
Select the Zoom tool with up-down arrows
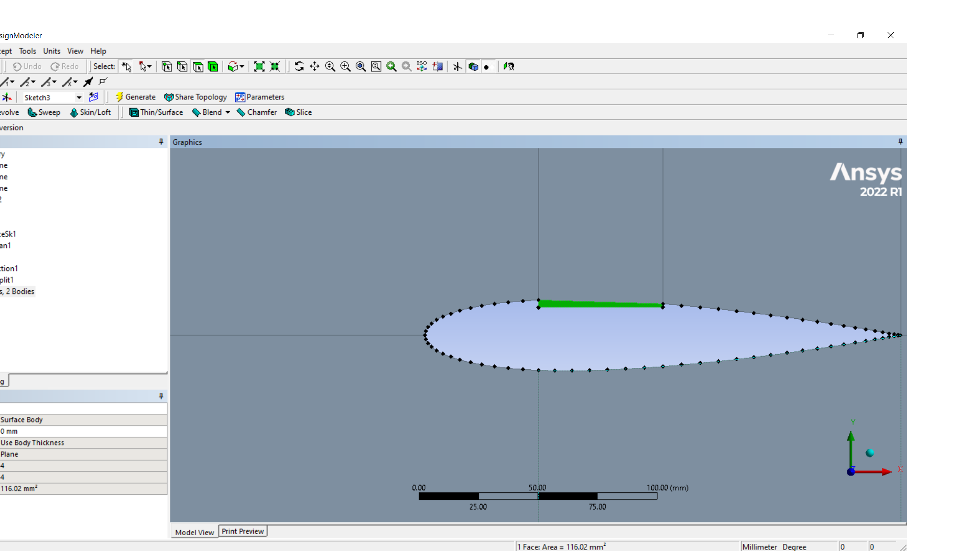coord(330,66)
